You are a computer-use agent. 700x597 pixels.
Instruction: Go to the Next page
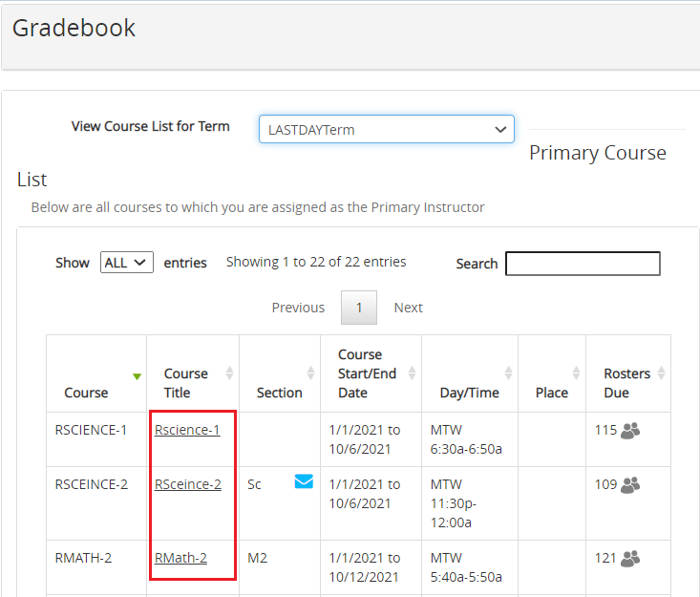point(408,308)
